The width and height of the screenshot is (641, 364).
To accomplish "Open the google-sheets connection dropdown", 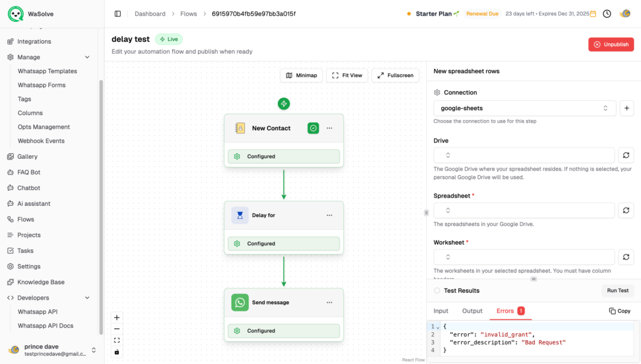I will tap(524, 108).
